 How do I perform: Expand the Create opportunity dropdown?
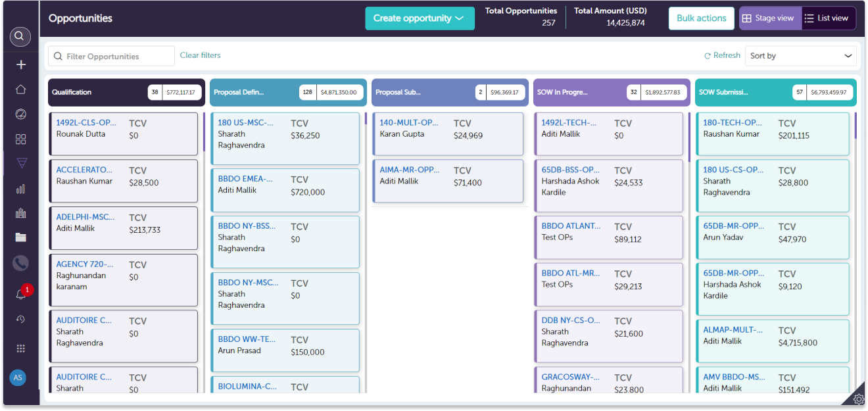click(x=420, y=18)
